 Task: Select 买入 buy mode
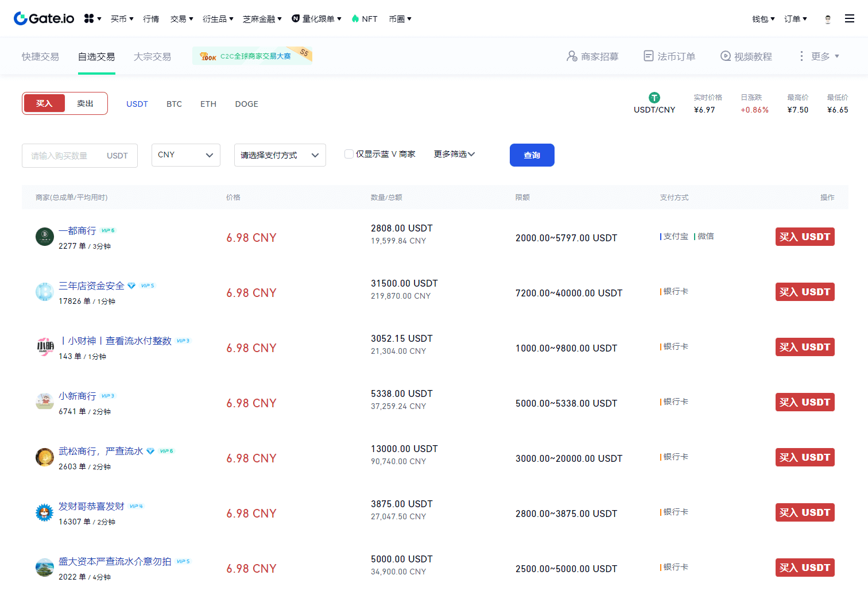coord(45,103)
